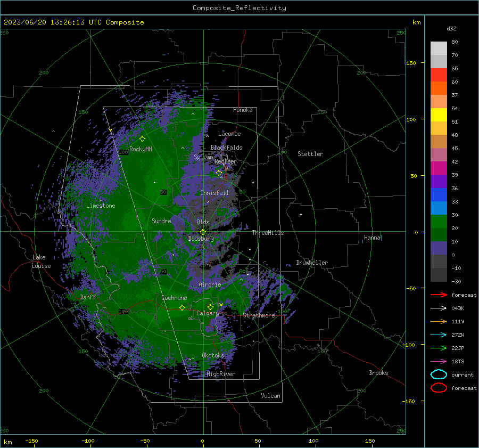Click the Lake Louise label
Screen dimensions: 479x448
tap(41, 262)
